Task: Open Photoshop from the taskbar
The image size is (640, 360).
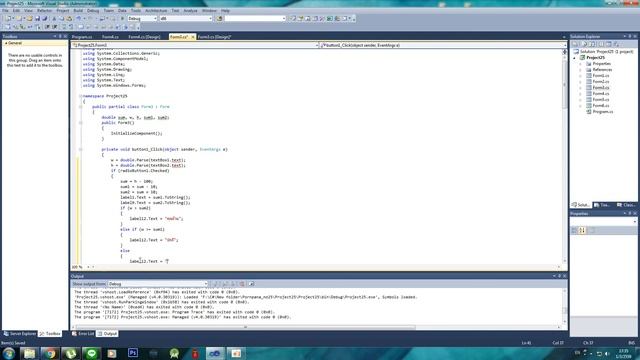Action: [x=133, y=353]
